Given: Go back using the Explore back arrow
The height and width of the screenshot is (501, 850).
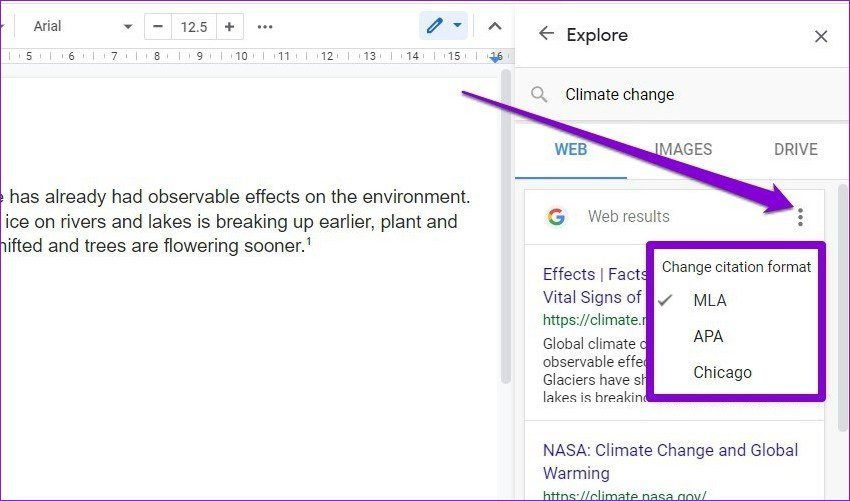Looking at the screenshot, I should (x=546, y=34).
